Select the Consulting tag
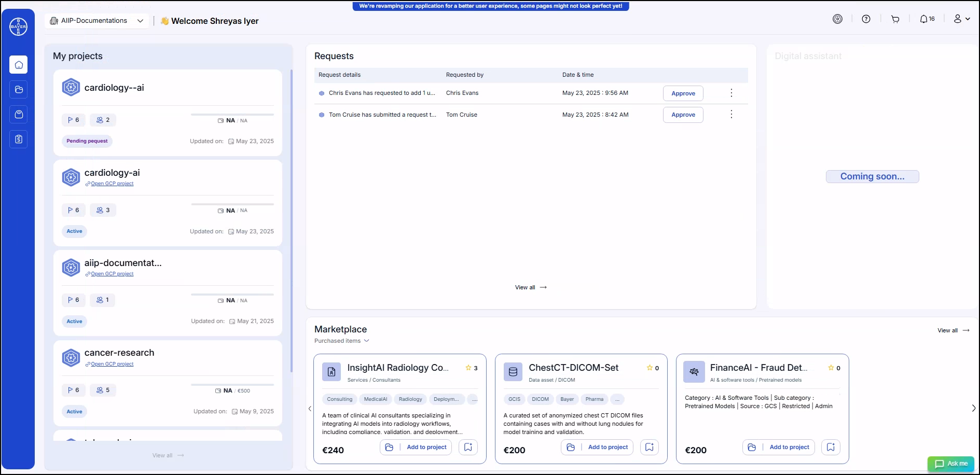This screenshot has height=475, width=980. pyautogui.click(x=340, y=399)
